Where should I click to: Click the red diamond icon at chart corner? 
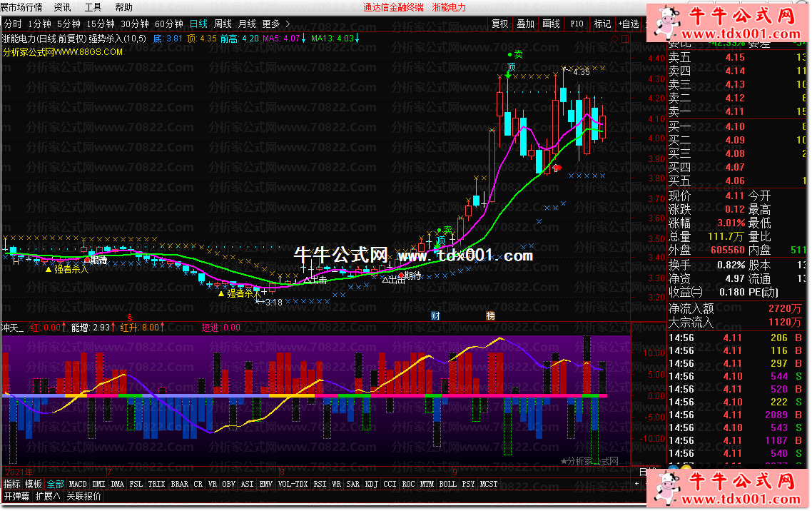click(x=614, y=39)
